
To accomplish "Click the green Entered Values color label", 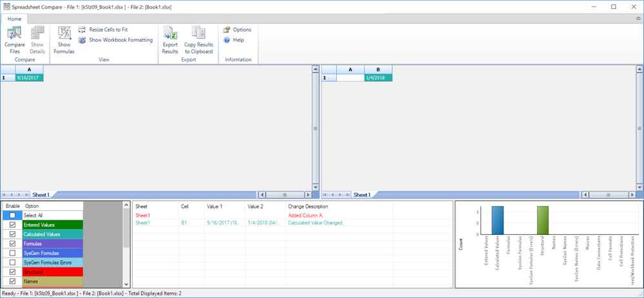I will click(x=53, y=225).
